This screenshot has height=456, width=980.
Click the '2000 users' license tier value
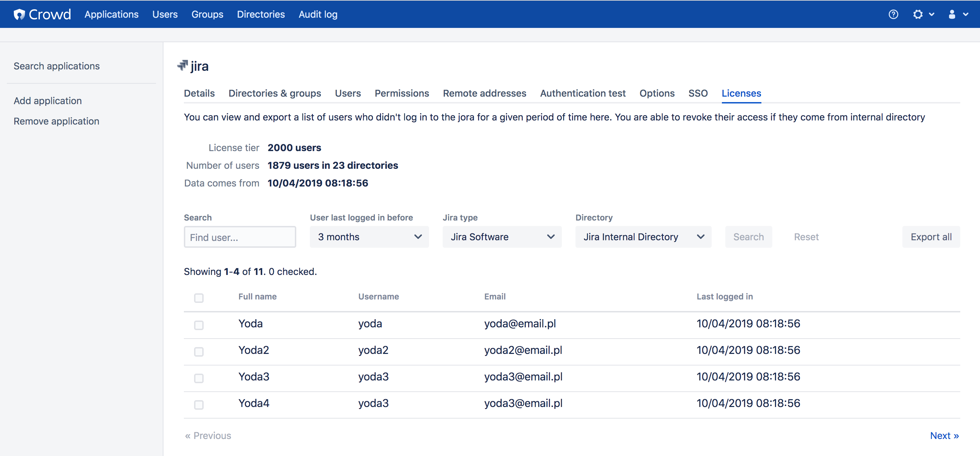click(294, 148)
